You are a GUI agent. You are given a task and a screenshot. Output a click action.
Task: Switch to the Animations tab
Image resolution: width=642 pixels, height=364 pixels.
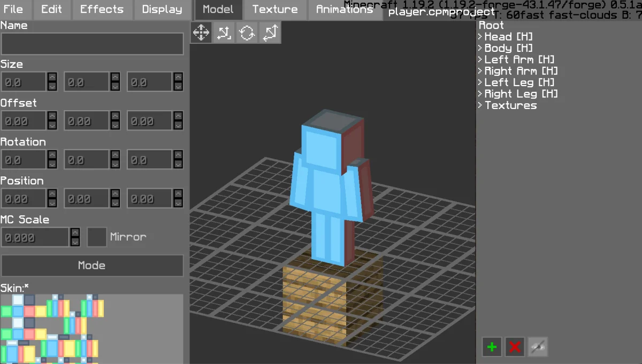[x=345, y=9]
